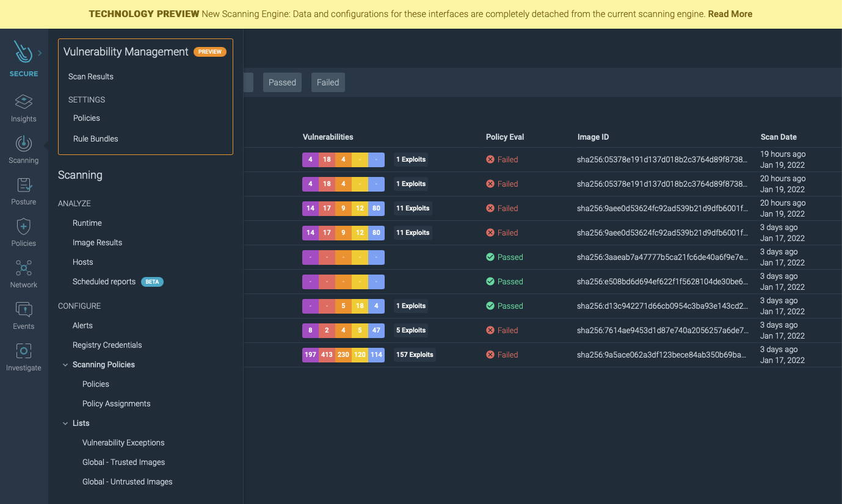This screenshot has width=842, height=504.
Task: Filter results by Failed
Action: 328,82
